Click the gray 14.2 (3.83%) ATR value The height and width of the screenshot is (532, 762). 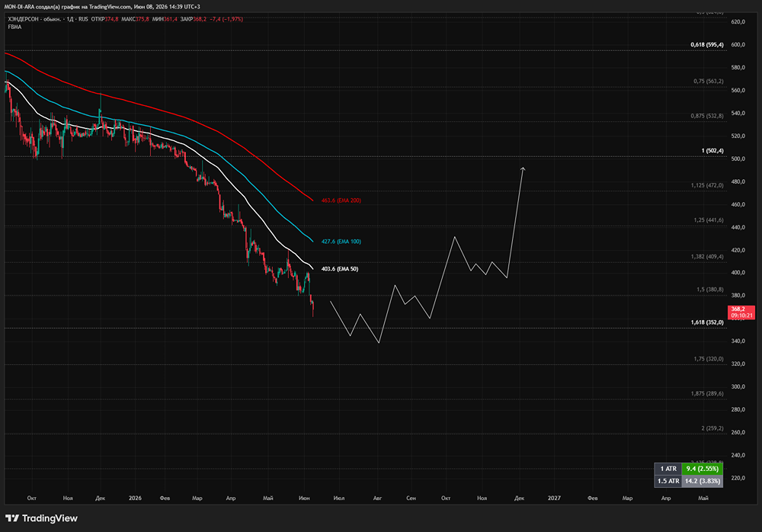tap(703, 481)
